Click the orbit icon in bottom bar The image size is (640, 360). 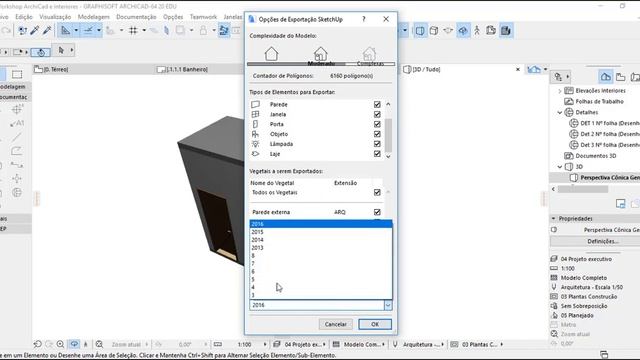pyautogui.click(x=74, y=344)
